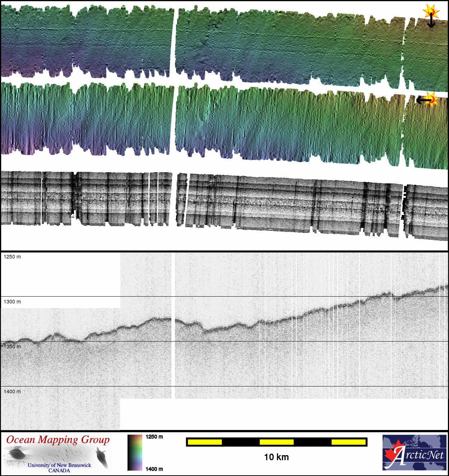Click the 10 km scale label
Viewport: 449px width, 476px height.
click(276, 457)
